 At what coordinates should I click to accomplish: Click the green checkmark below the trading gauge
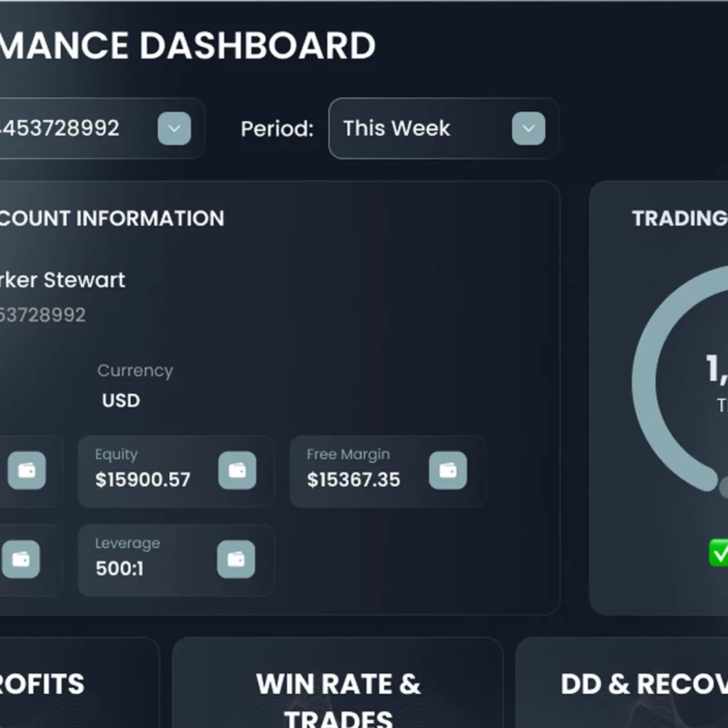719,552
